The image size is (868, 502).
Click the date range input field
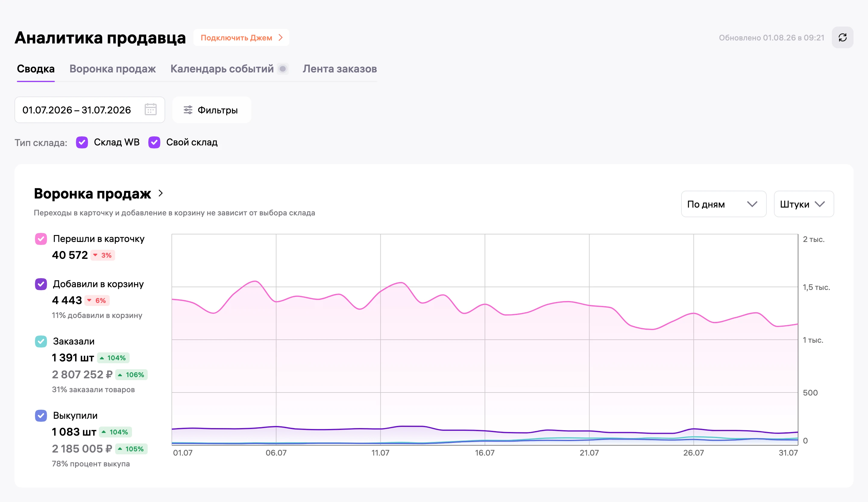(x=90, y=110)
